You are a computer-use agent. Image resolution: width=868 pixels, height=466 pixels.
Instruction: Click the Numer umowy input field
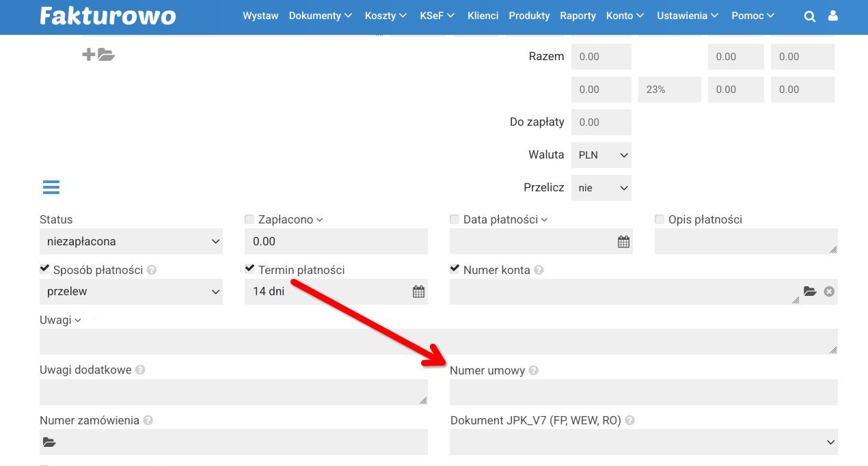point(643,392)
